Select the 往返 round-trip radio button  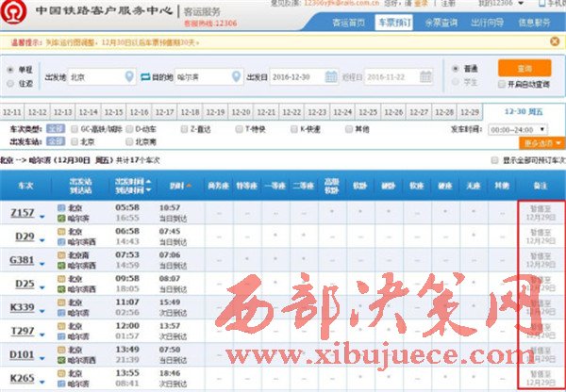[11, 83]
